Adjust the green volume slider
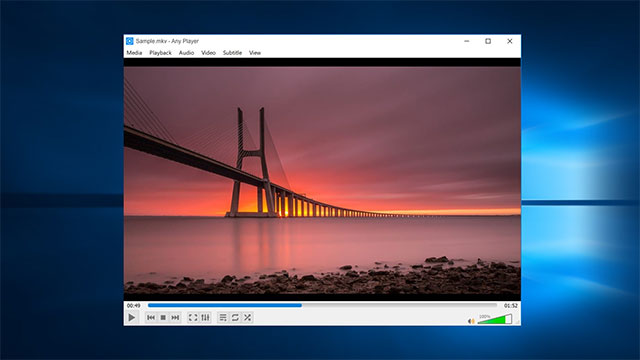 click(495, 319)
